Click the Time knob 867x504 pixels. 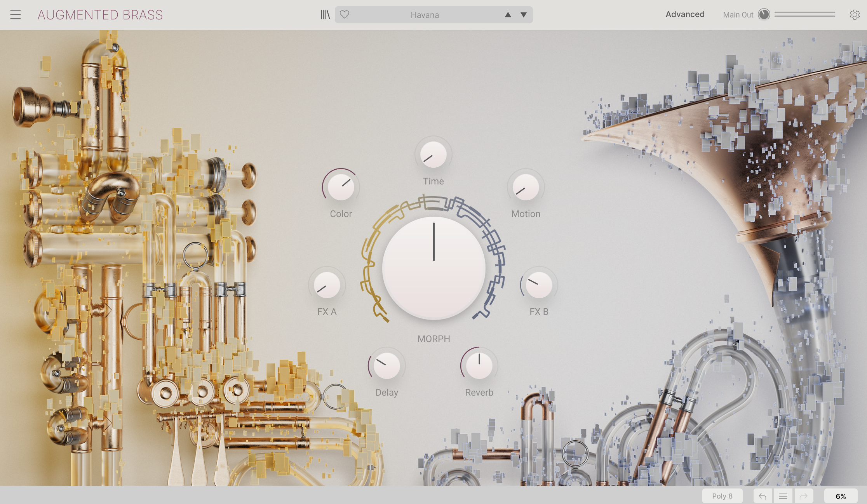(x=433, y=155)
